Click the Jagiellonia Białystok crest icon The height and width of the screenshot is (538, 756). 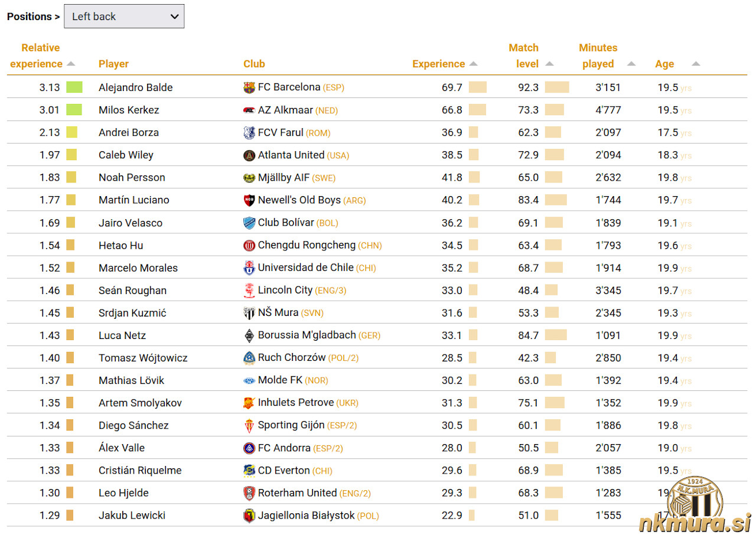click(x=249, y=516)
